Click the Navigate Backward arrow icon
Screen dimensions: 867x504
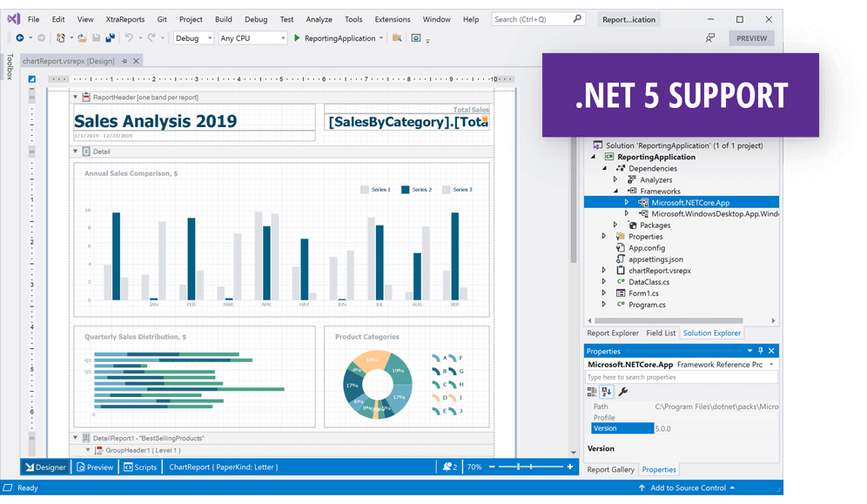tap(19, 37)
